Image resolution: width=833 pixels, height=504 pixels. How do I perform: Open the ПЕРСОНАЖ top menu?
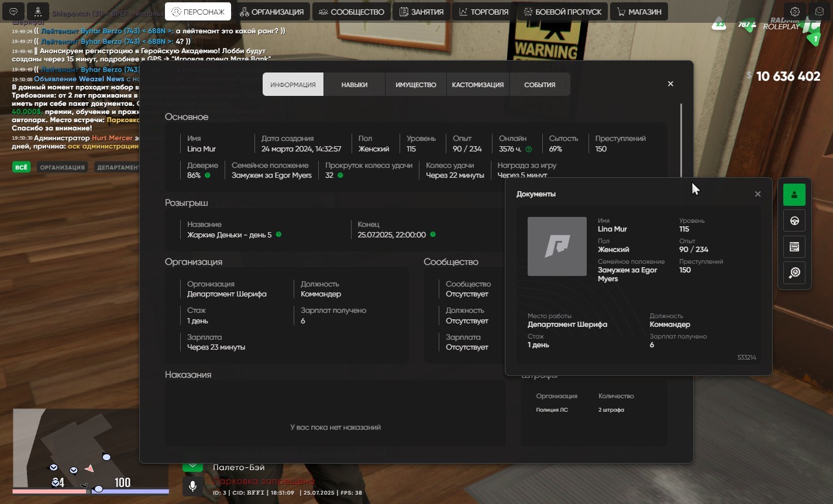tap(198, 12)
